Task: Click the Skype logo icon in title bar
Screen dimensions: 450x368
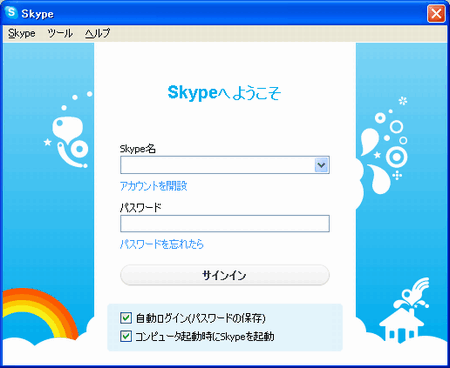Action: pyautogui.click(x=11, y=13)
